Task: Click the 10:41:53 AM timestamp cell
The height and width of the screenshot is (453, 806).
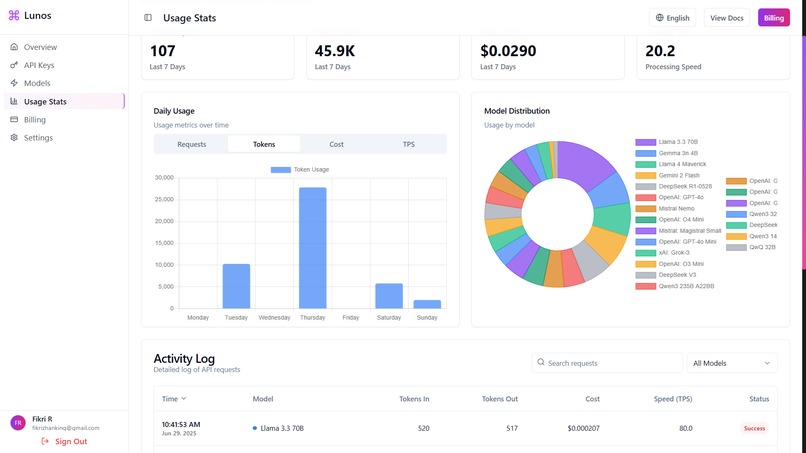Action: click(181, 424)
